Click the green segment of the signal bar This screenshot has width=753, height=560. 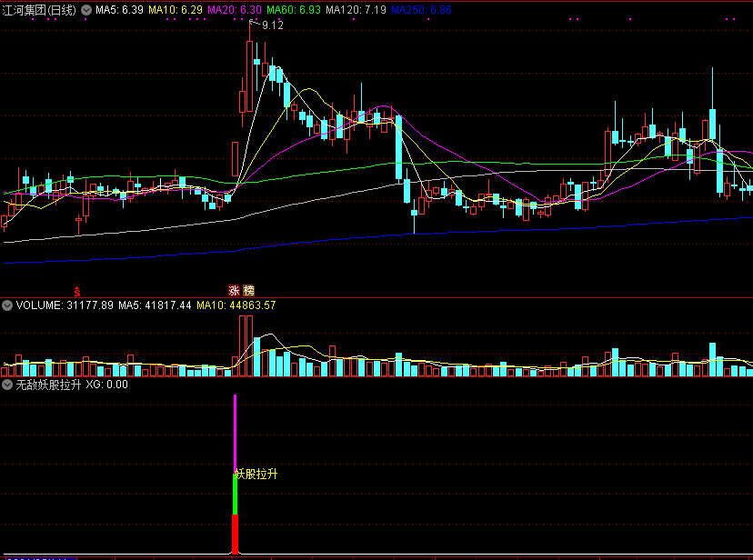(x=236, y=495)
